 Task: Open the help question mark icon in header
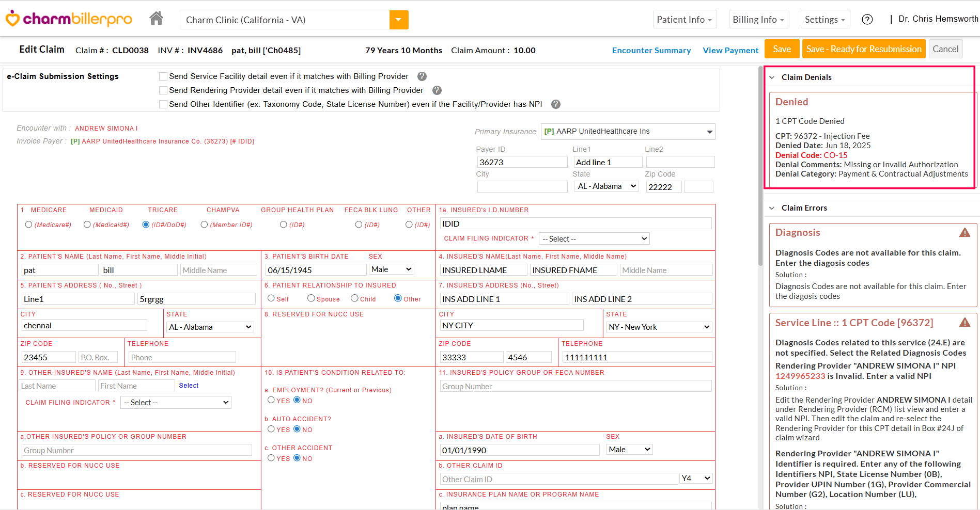click(867, 20)
